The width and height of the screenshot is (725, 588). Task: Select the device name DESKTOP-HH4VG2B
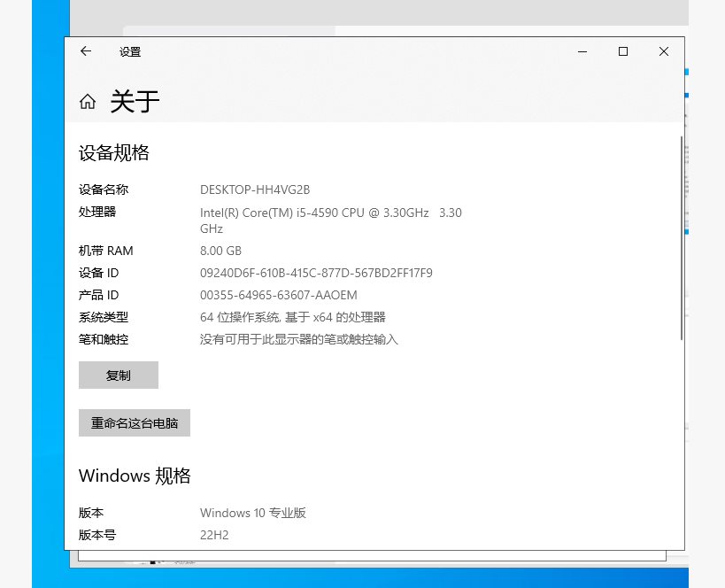pos(255,190)
